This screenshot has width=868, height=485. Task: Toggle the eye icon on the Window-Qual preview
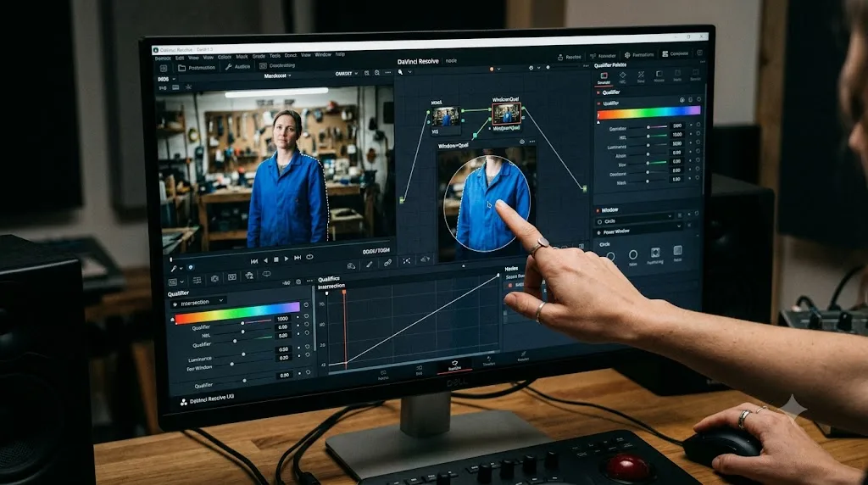pyautogui.click(x=521, y=142)
